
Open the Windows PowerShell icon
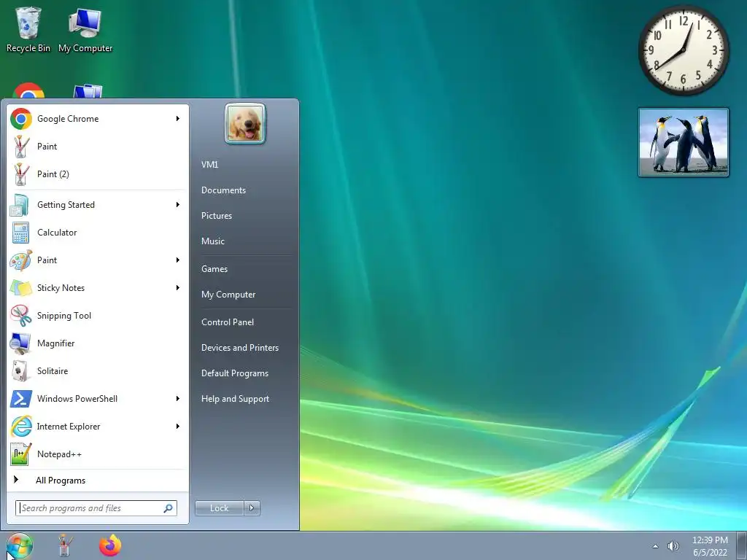[x=20, y=399]
